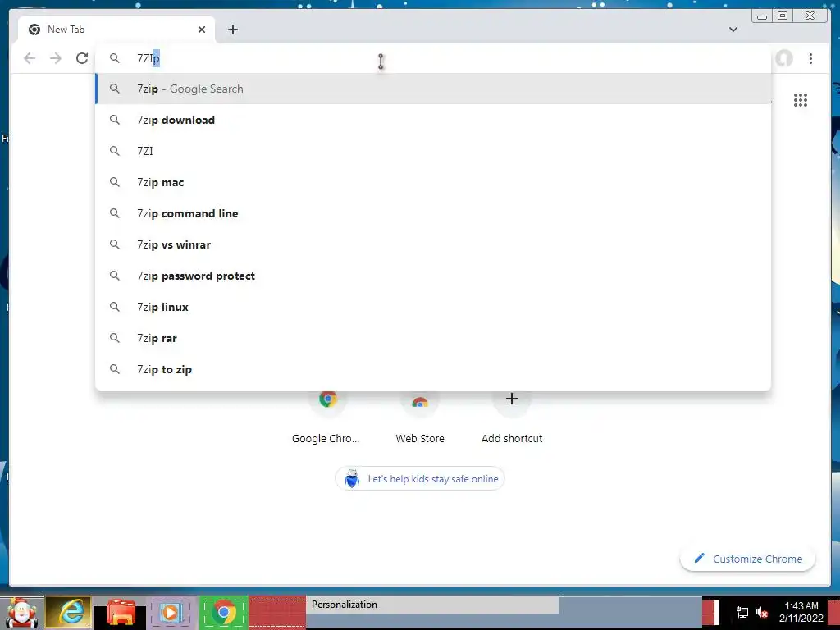Click search icon beside '7zip mac'
Image resolution: width=840 pixels, height=630 pixels.
pos(115,182)
